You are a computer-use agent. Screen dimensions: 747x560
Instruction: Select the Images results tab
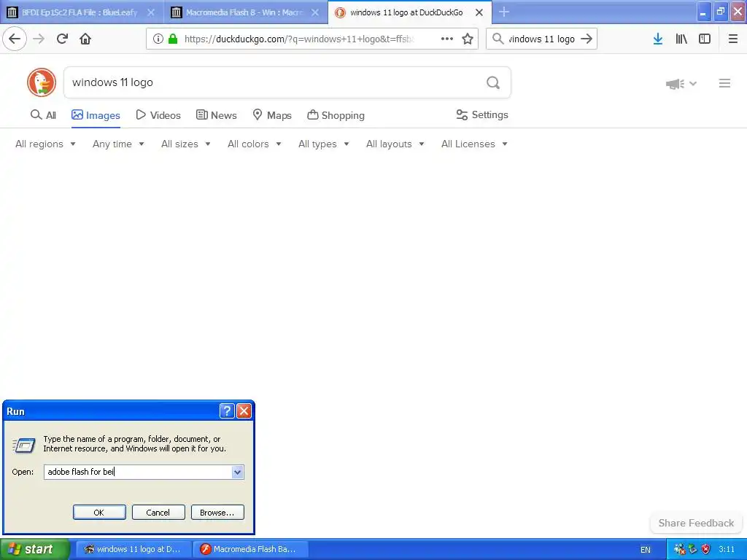pyautogui.click(x=96, y=115)
